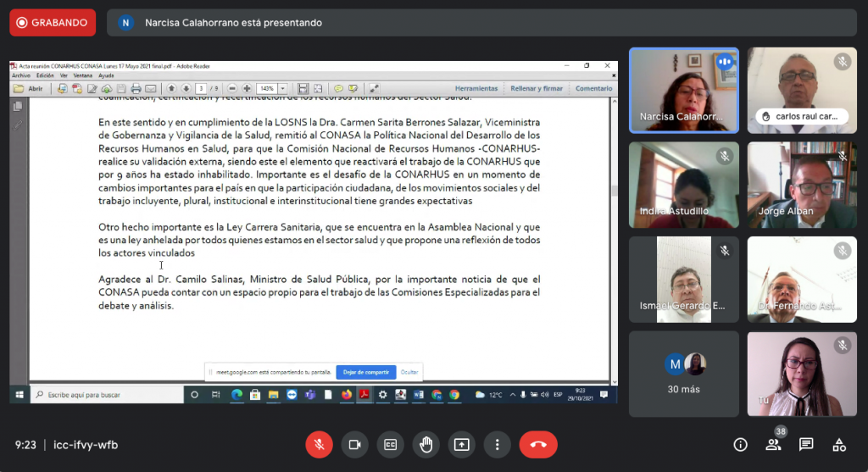Go to next page with down arrow

(186, 88)
